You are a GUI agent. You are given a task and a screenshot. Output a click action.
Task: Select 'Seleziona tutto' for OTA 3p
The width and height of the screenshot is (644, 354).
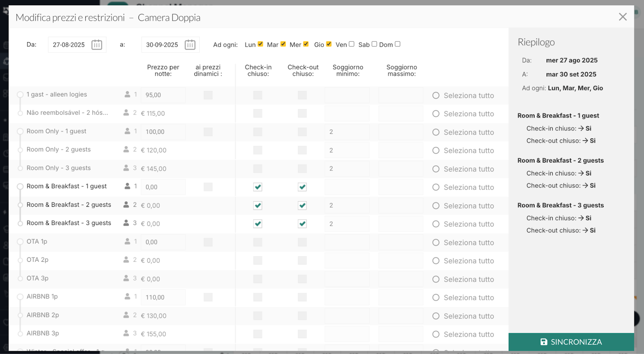pyautogui.click(x=436, y=279)
